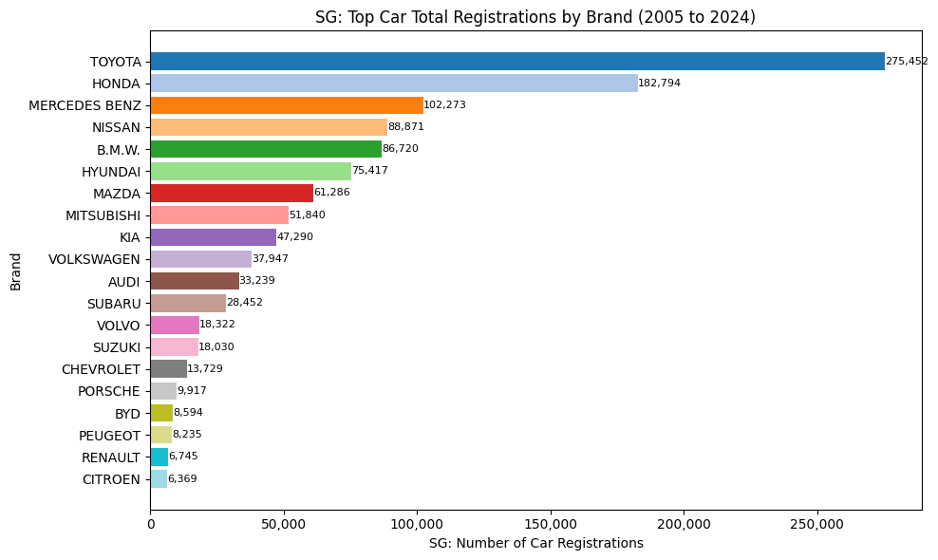Click the CITROEN brand label
938x560 pixels.
click(x=111, y=479)
